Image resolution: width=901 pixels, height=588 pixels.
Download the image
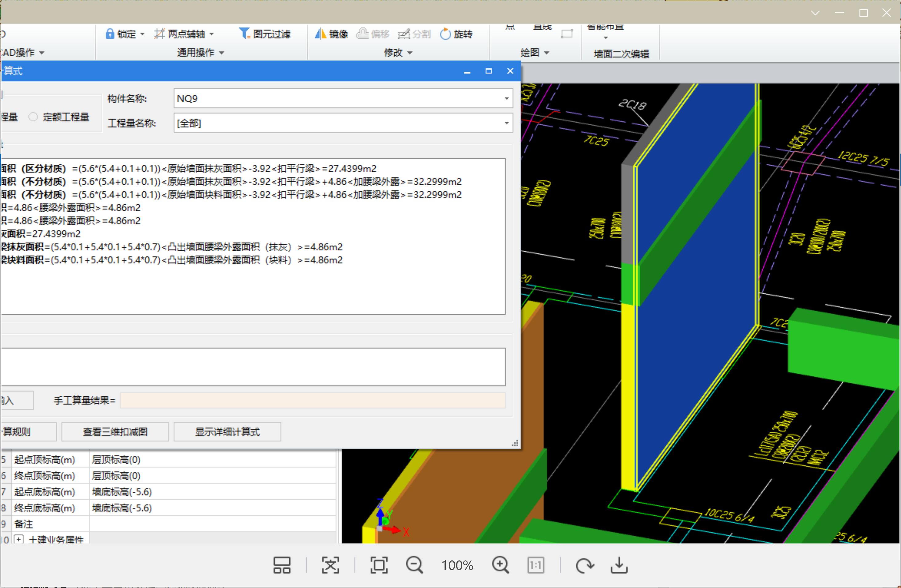point(619,565)
